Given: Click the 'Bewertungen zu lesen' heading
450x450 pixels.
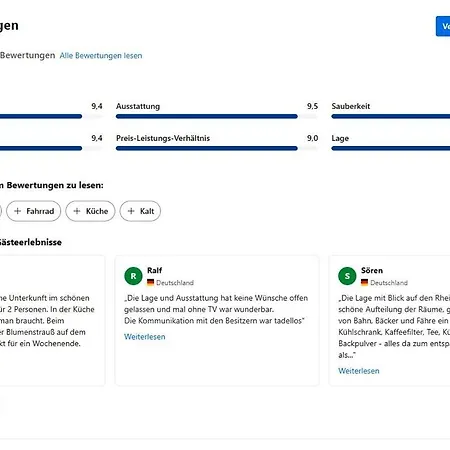Looking at the screenshot, I should tap(52, 185).
